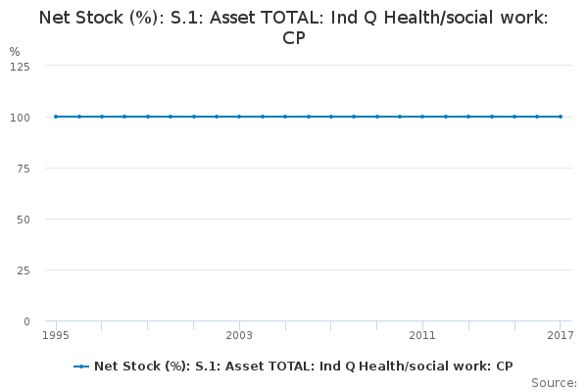Click the 2011 x-axis label
Image resolution: width=588 pixels, height=392 pixels.
422,335
